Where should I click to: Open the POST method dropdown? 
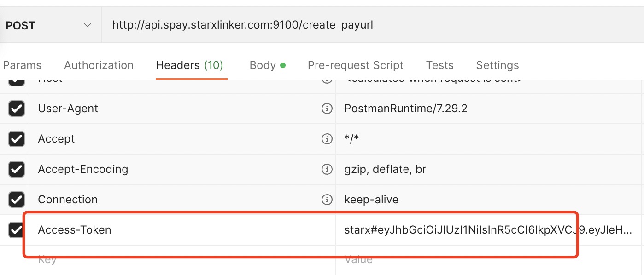coord(49,25)
